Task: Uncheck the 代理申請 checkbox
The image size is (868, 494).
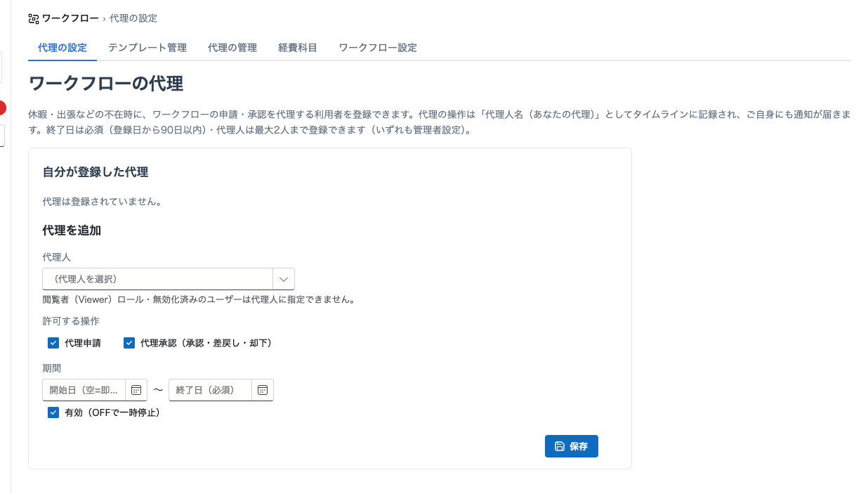Action: [53, 343]
